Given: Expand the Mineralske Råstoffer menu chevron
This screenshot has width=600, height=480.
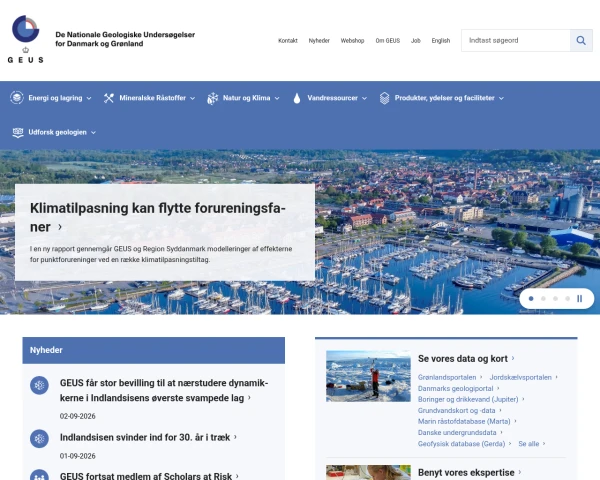Looking at the screenshot, I should pos(192,98).
